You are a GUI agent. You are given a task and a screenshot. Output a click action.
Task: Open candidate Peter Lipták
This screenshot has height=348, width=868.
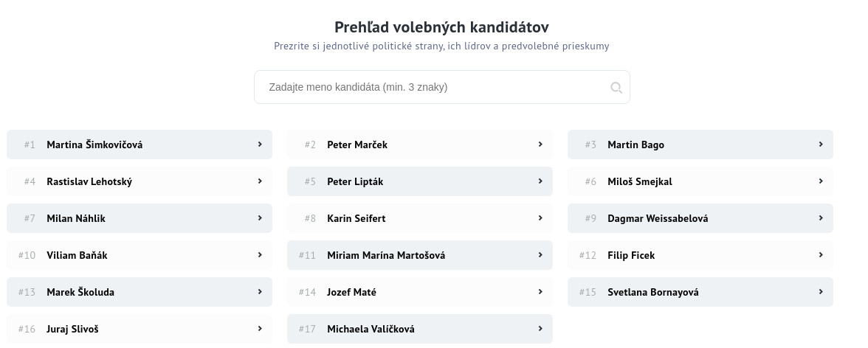coord(355,181)
